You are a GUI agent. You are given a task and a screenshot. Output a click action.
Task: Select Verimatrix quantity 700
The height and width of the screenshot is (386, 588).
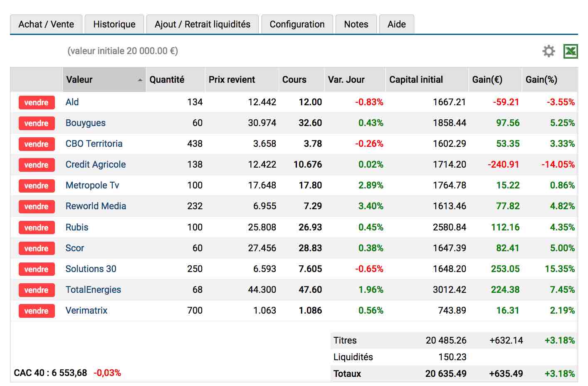point(195,310)
